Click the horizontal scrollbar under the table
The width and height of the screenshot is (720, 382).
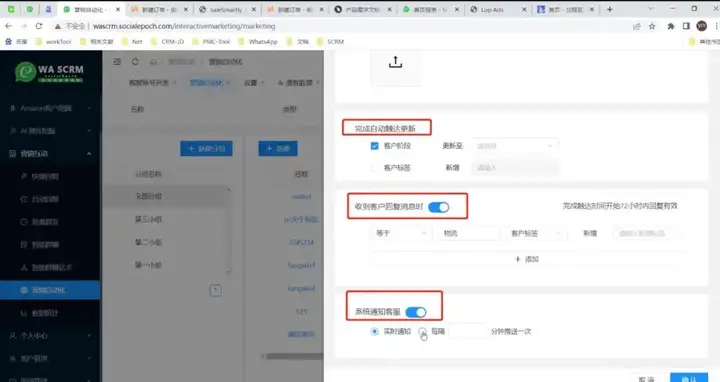[294, 356]
